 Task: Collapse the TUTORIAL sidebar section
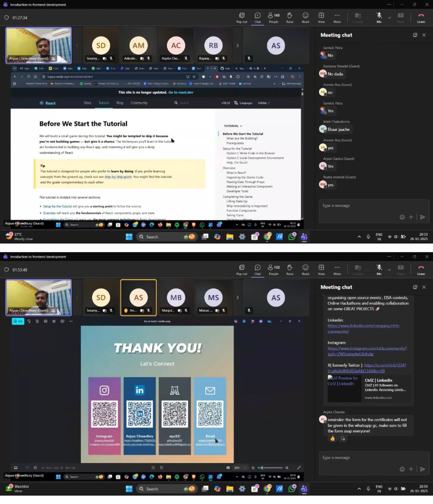(233, 126)
